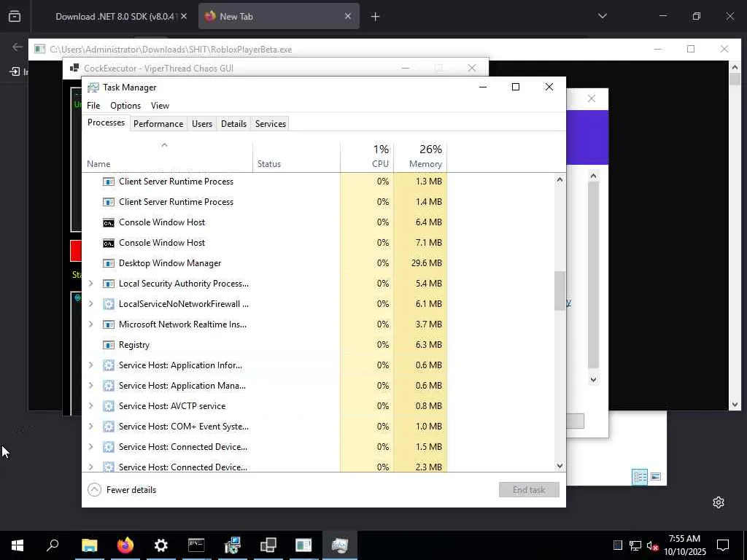The image size is (747, 560).
Task: Expand Service Host: Application Information row
Action: [91, 365]
